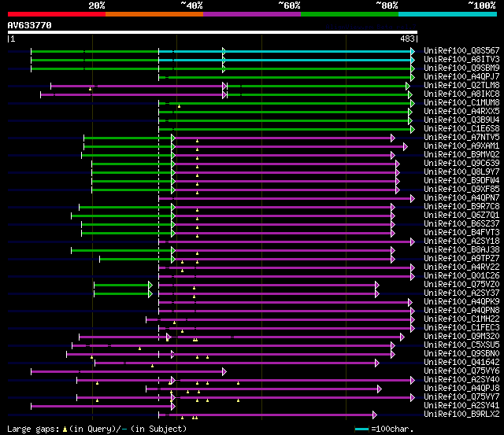Select hit UniRef100_B9R7C8
The width and height of the screenshot is (504, 435).
coord(461,207)
